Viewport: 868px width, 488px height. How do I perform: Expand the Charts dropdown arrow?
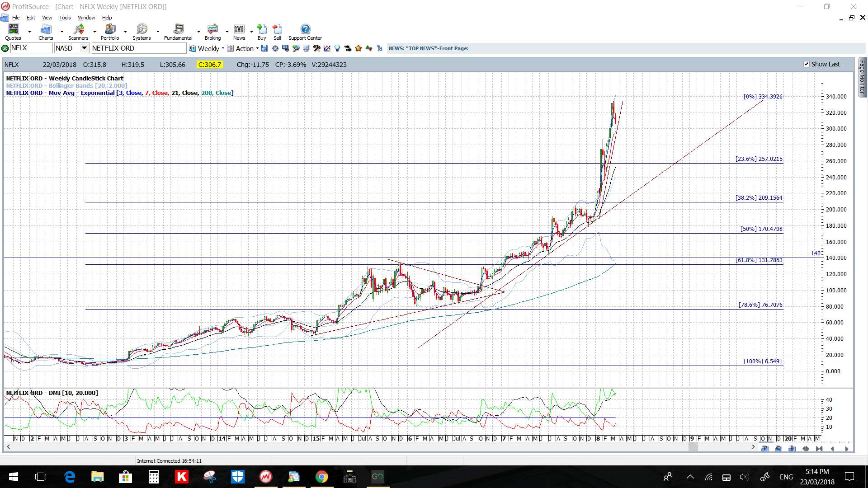pyautogui.click(x=62, y=32)
